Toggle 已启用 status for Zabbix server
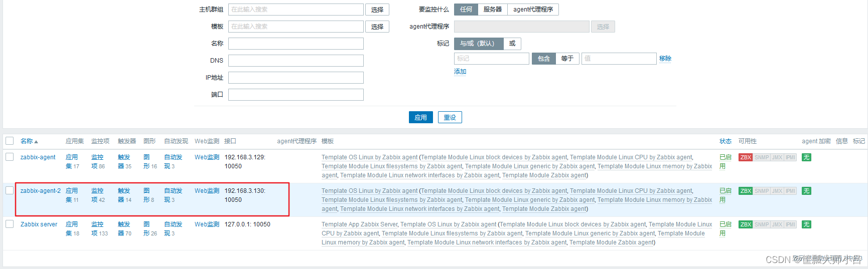This screenshot has height=269, width=868. (x=725, y=229)
